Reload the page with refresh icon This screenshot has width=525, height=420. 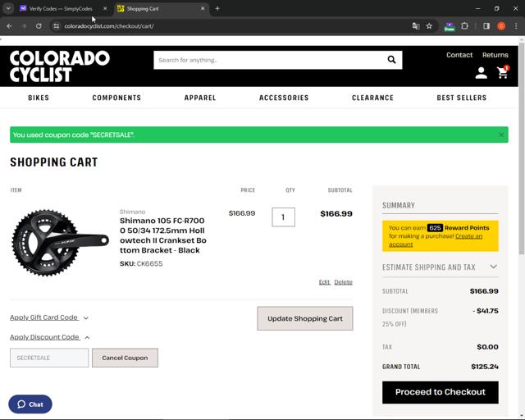39,26
